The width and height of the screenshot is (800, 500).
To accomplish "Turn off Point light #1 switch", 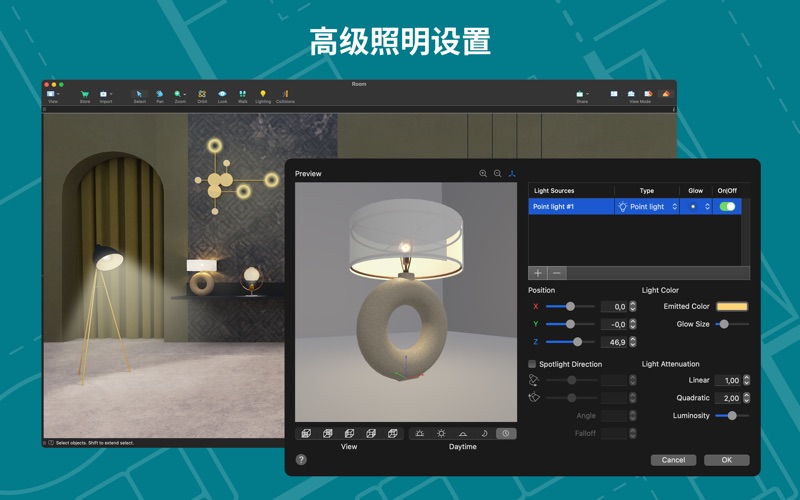I will pos(727,207).
